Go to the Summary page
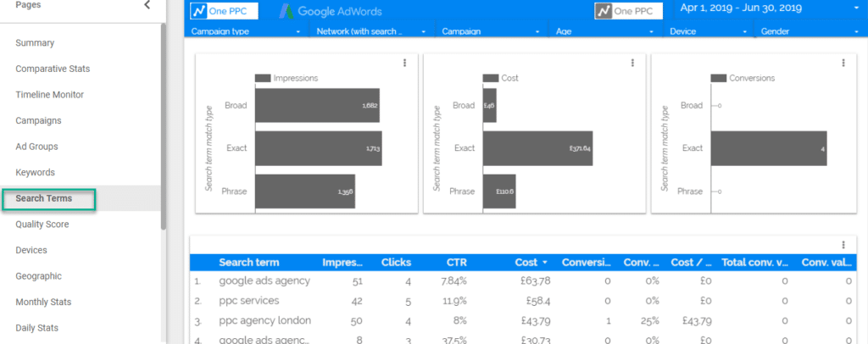The width and height of the screenshot is (868, 344). tap(35, 43)
